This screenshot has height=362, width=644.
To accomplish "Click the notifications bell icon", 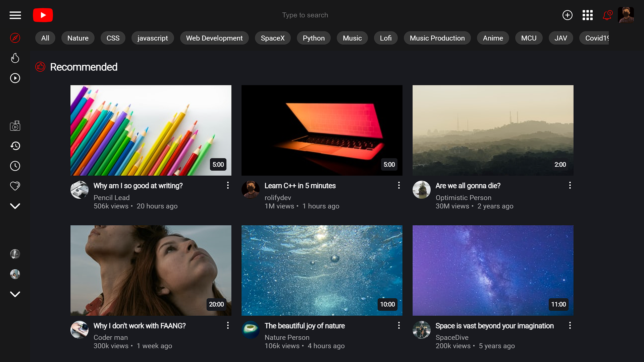I will [607, 15].
